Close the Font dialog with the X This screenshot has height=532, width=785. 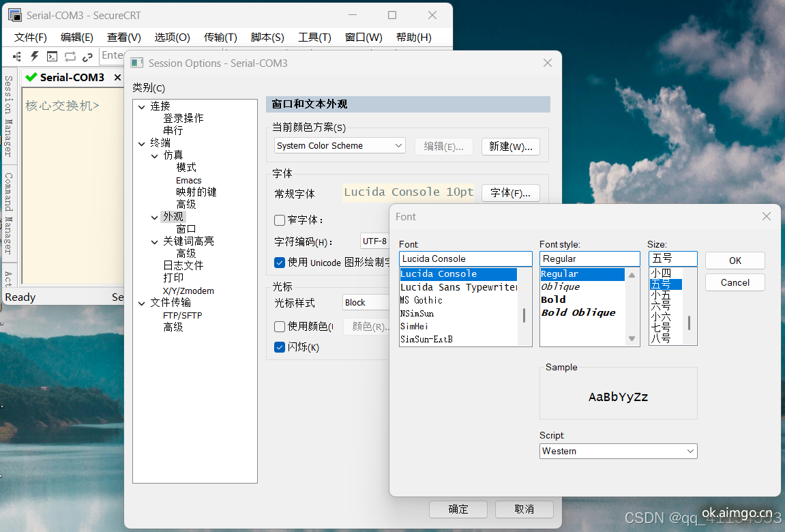click(766, 216)
